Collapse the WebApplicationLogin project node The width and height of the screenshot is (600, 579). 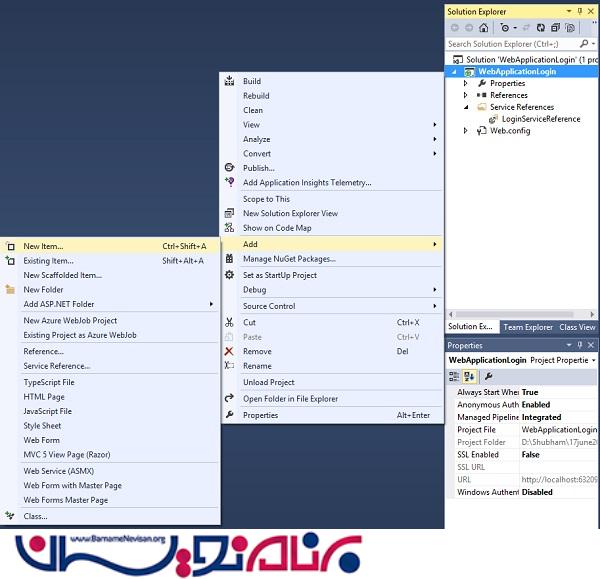point(454,72)
